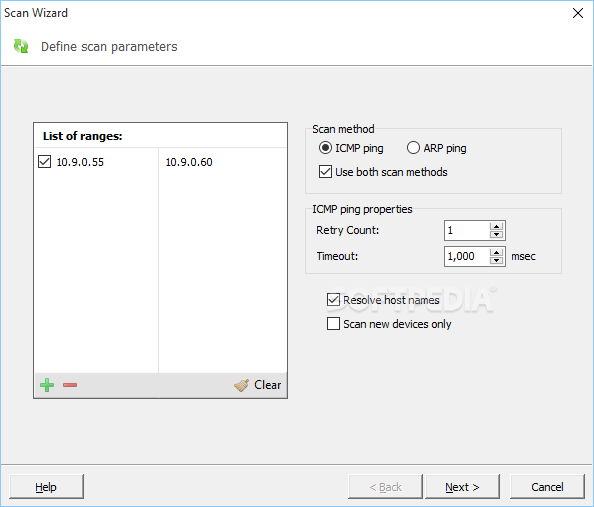Open the Help button
594x507 pixels.
coord(46,487)
